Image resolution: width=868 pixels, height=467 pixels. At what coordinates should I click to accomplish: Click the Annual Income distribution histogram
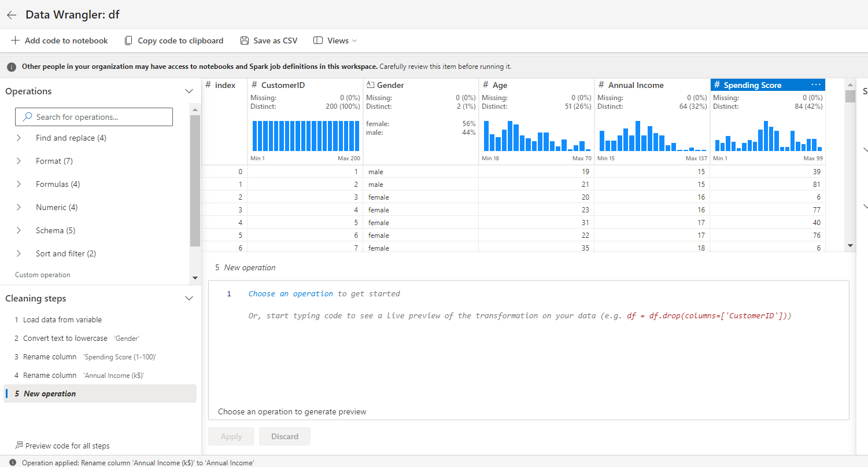(653, 136)
